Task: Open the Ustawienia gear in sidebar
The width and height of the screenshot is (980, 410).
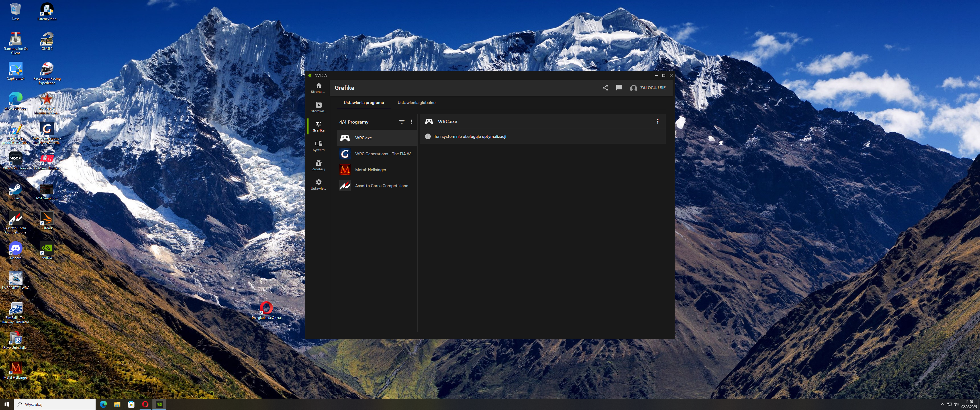Action: click(318, 184)
